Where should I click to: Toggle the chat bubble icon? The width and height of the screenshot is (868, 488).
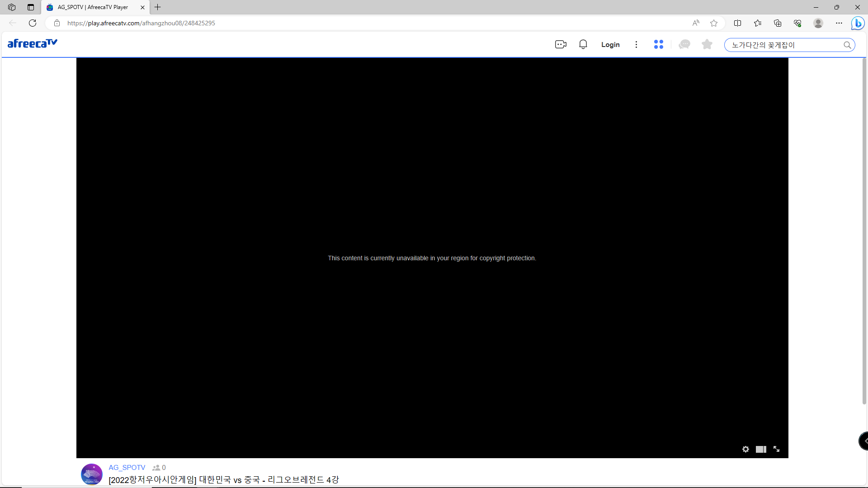tap(684, 44)
